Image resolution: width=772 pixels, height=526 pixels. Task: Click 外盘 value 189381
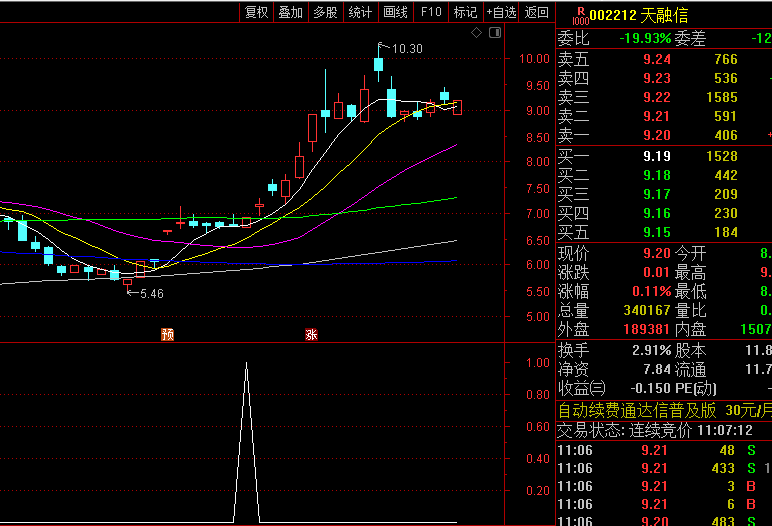click(647, 329)
